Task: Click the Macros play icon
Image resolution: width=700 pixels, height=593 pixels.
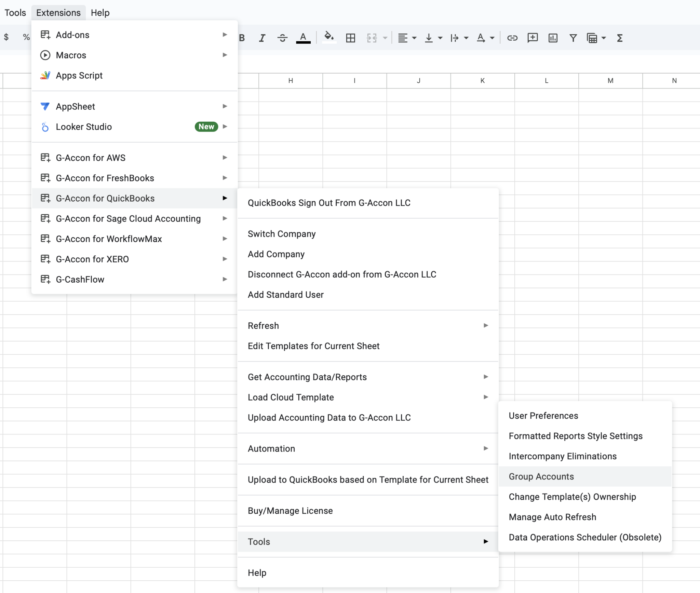Action: [x=45, y=55]
